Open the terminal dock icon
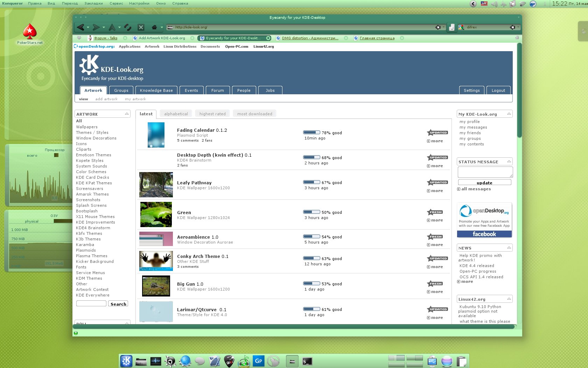The height and width of the screenshot is (368, 588). click(x=307, y=361)
